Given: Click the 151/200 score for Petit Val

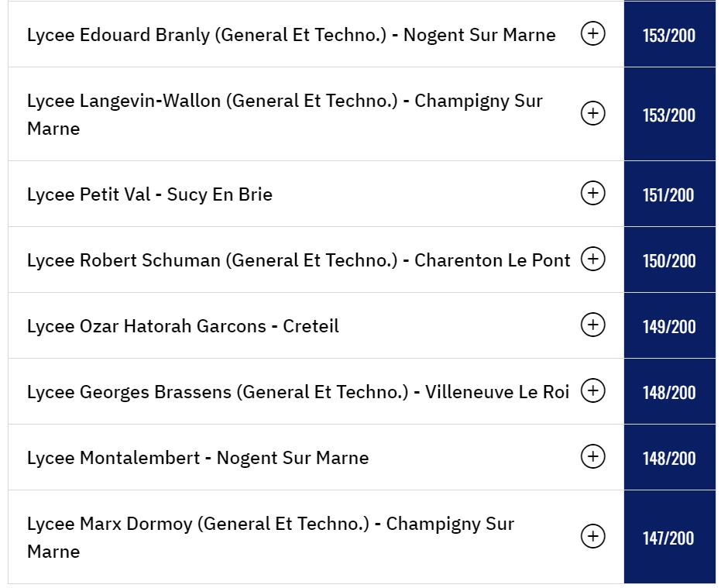Looking at the screenshot, I should [669, 194].
